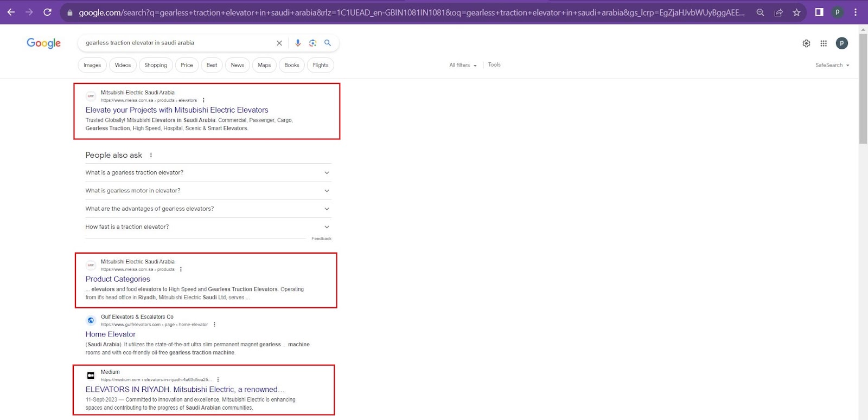
Task: Switch to Images results
Action: tap(92, 65)
